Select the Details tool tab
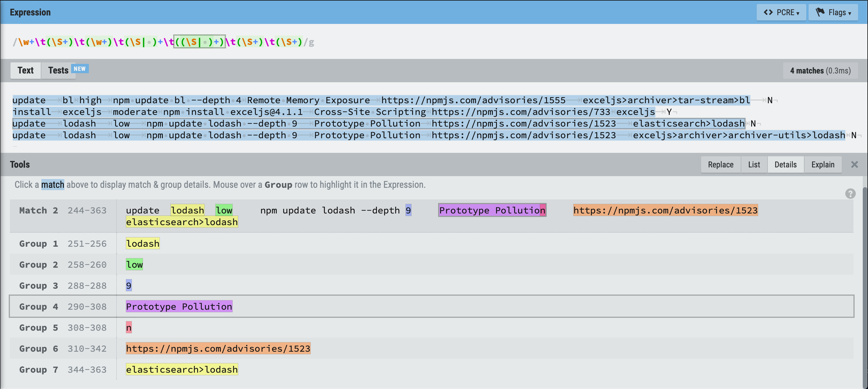Viewport: 868px width, 389px height. [786, 165]
